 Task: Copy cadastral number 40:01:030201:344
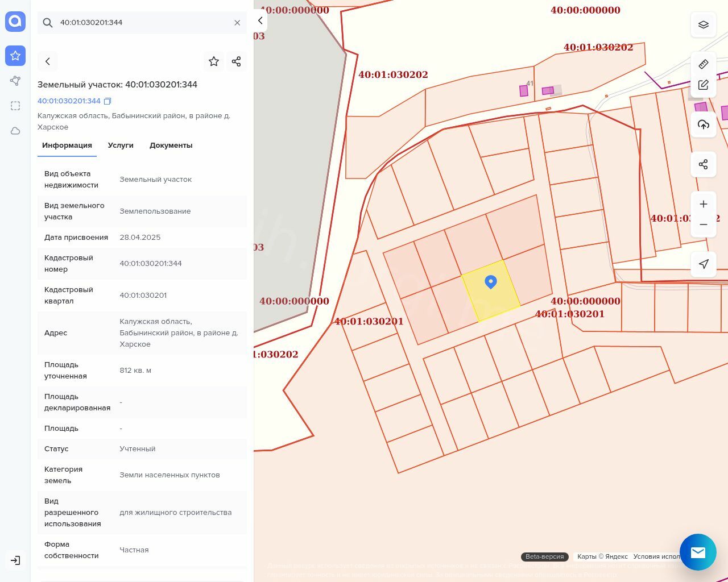coord(107,101)
